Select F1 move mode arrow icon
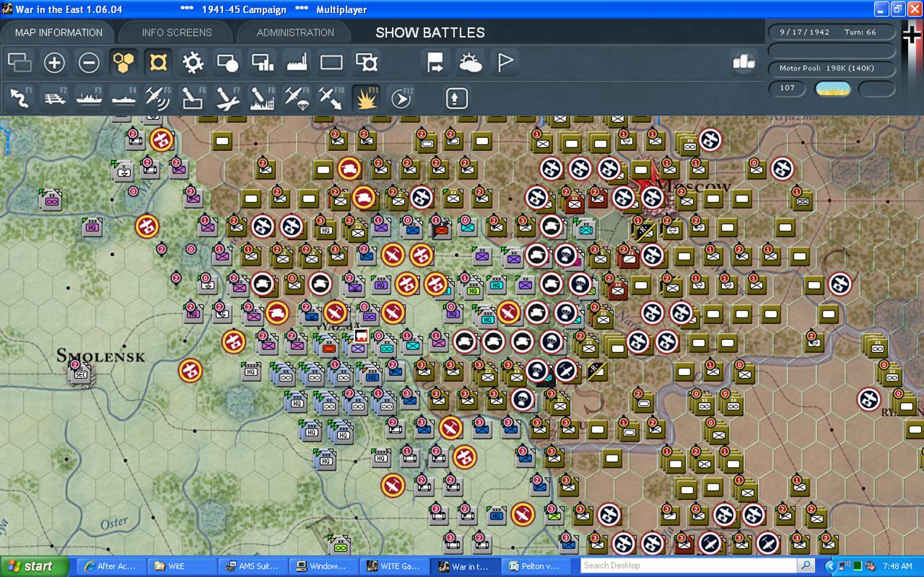 (19, 98)
